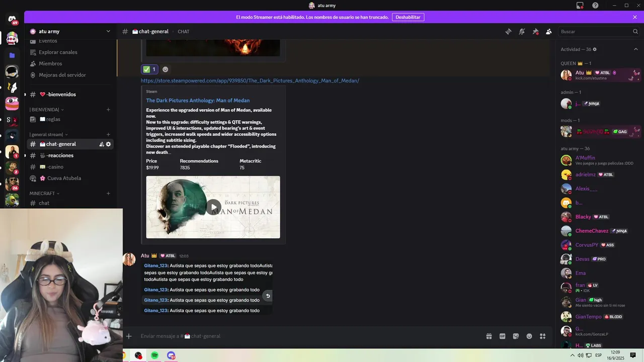Screen dimensions: 644x362
Task: Open pinned messages pin icon
Action: point(535,31)
